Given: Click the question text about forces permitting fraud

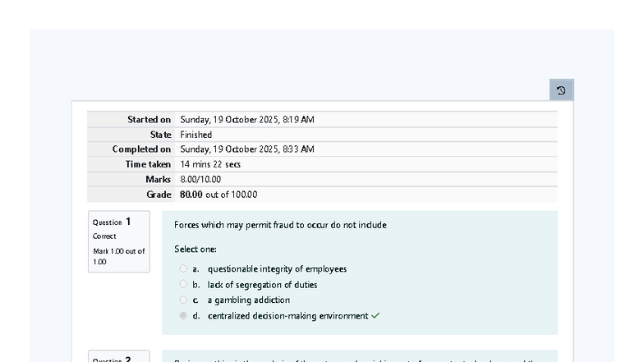Looking at the screenshot, I should coord(280,225).
